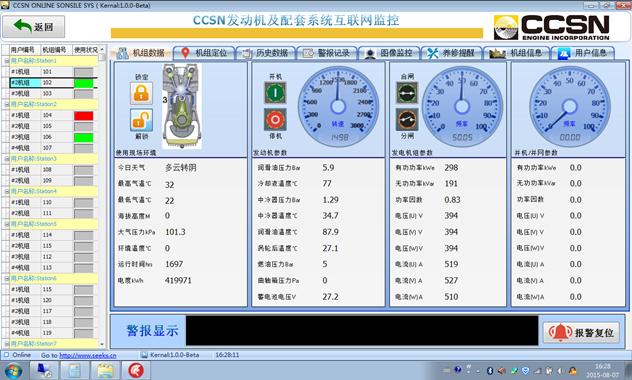Click the 16:28:11 time in status bar
Viewport: 632px width, 380px height.
point(227,355)
